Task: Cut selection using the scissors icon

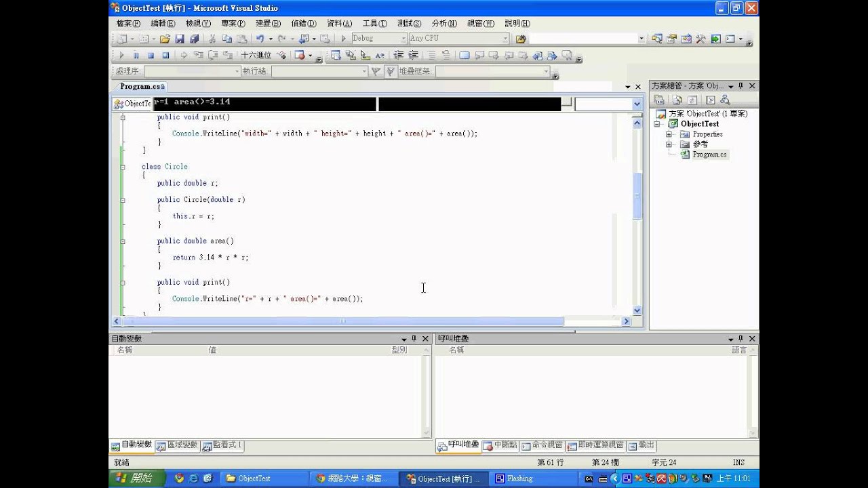Action: pyautogui.click(x=213, y=39)
